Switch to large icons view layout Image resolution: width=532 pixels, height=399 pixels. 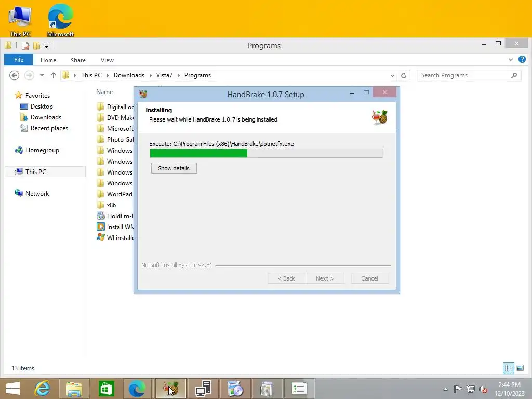click(520, 368)
